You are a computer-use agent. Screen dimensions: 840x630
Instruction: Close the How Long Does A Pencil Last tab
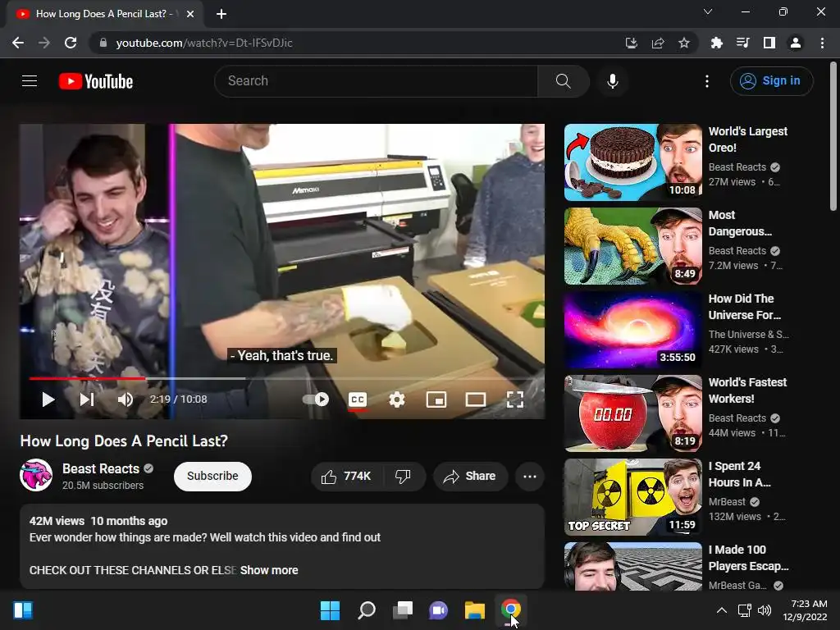pyautogui.click(x=190, y=14)
